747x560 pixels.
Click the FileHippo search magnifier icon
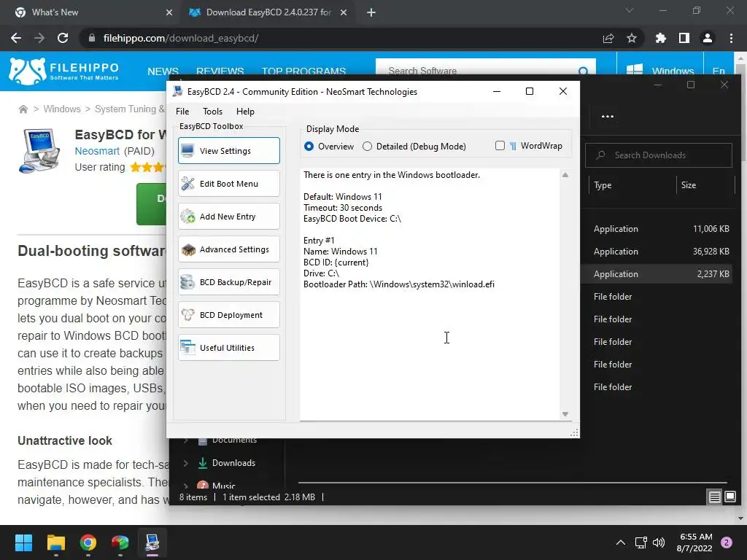[583, 71]
